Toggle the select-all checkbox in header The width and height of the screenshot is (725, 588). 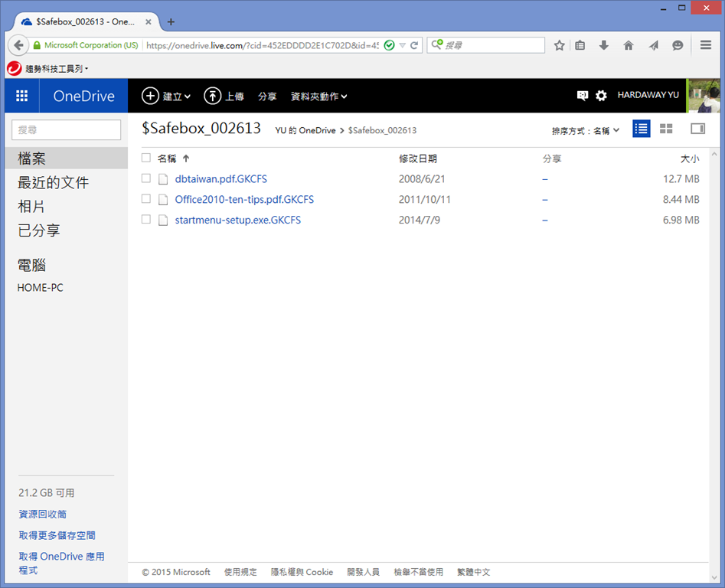pos(146,158)
